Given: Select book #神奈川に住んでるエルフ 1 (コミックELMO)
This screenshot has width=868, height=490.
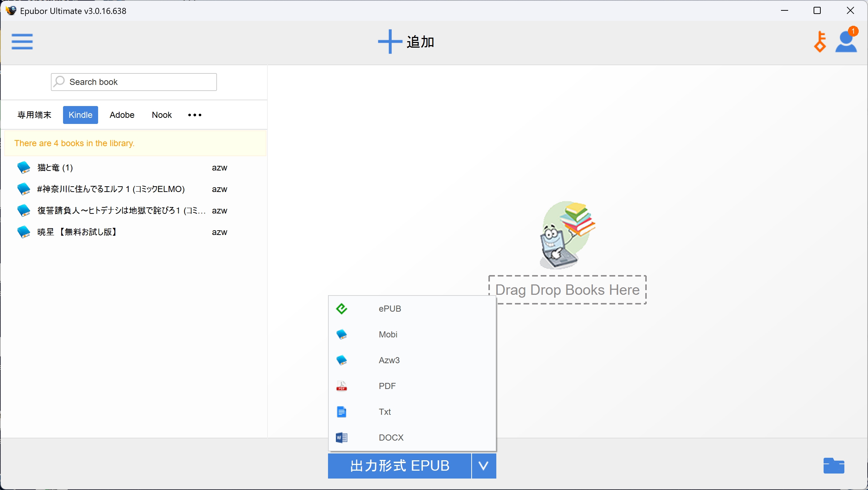Looking at the screenshot, I should pyautogui.click(x=111, y=189).
